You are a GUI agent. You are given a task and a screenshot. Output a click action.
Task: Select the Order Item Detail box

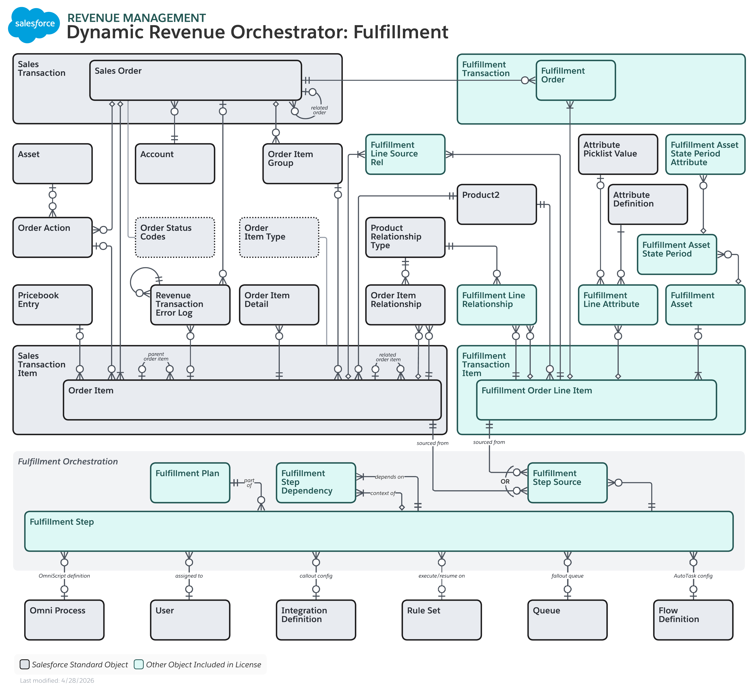[279, 305]
